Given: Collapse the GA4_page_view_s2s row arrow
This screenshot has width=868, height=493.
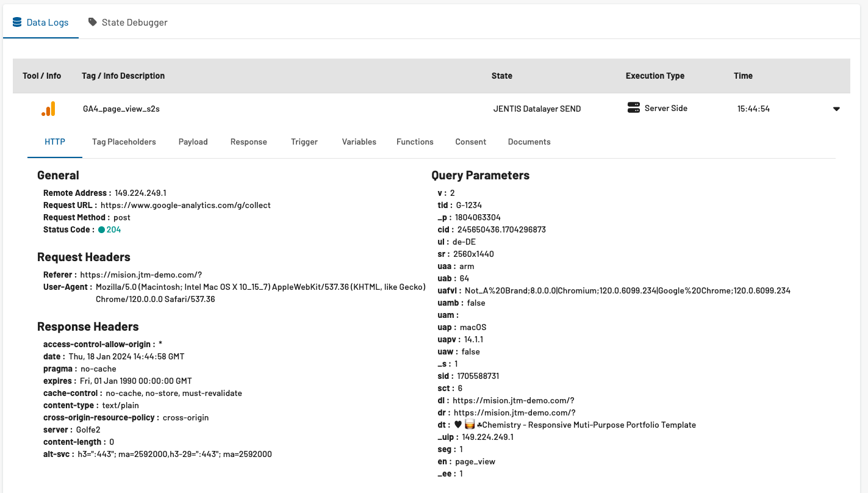Looking at the screenshot, I should click(x=836, y=109).
